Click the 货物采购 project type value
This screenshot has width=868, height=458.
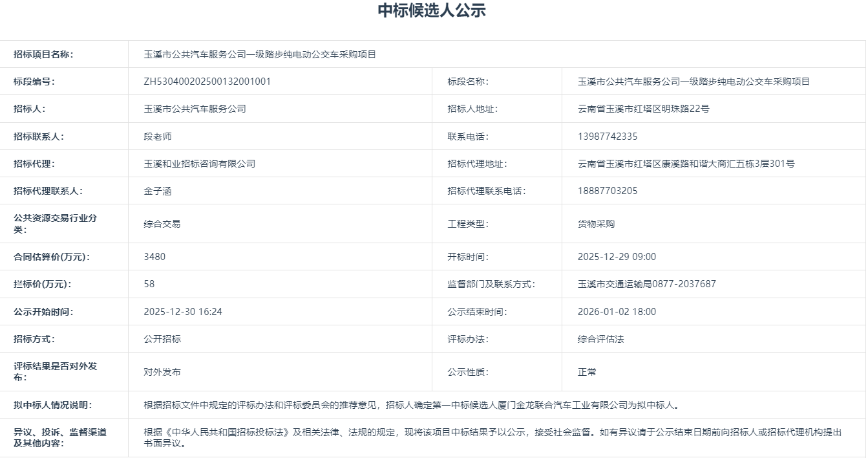[x=598, y=223]
